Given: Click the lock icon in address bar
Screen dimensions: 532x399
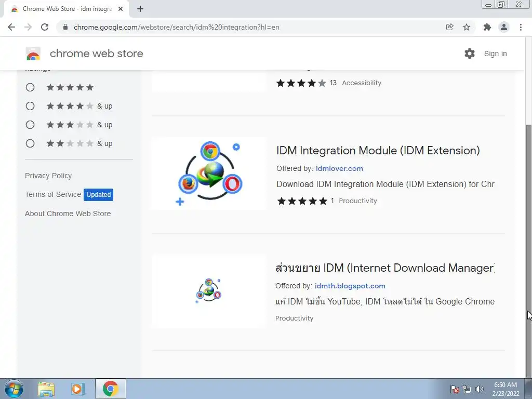Looking at the screenshot, I should [x=65, y=27].
